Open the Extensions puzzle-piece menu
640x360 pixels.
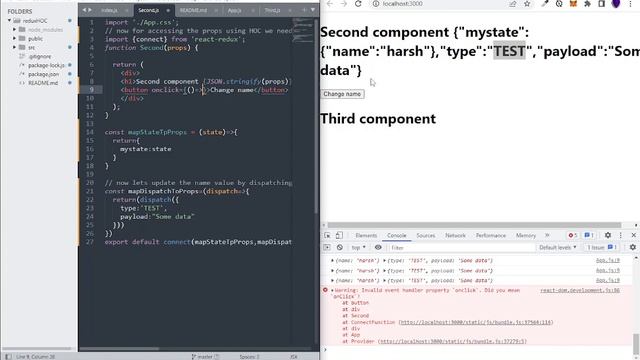pyautogui.click(x=587, y=4)
